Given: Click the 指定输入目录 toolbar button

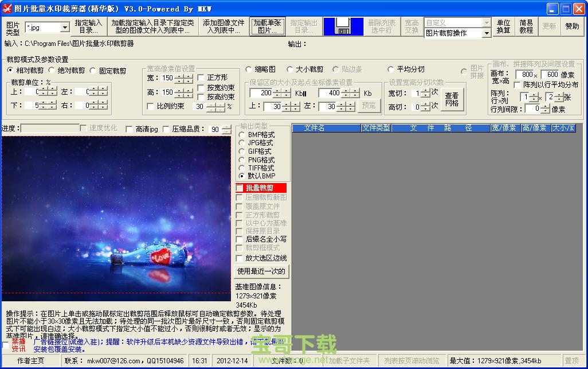Looking at the screenshot, I should click(88, 26).
